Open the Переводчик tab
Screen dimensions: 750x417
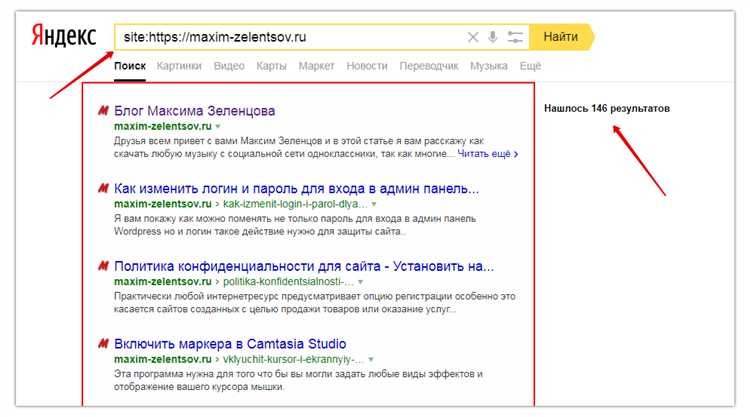tap(429, 66)
